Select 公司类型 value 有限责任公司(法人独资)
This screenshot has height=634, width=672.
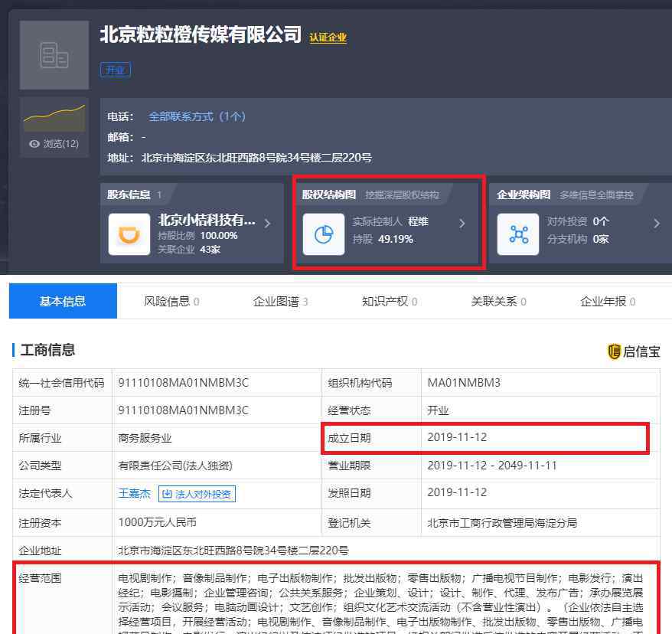pos(175,466)
